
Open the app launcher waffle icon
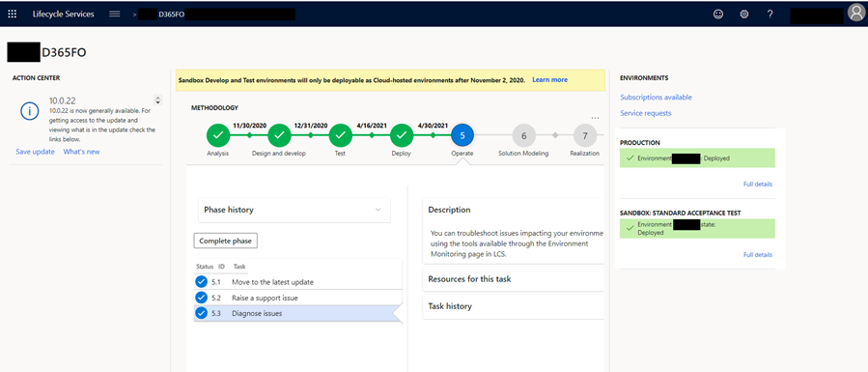(x=13, y=14)
